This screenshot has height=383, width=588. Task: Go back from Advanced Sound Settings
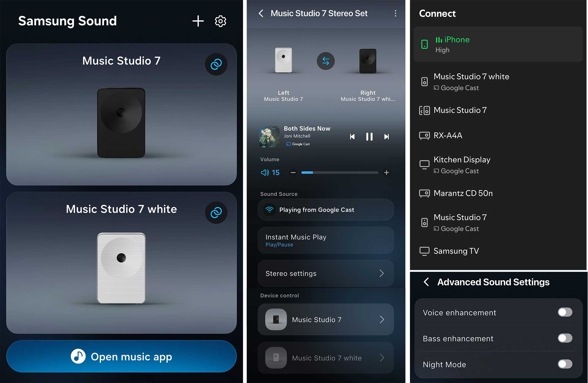tap(426, 282)
